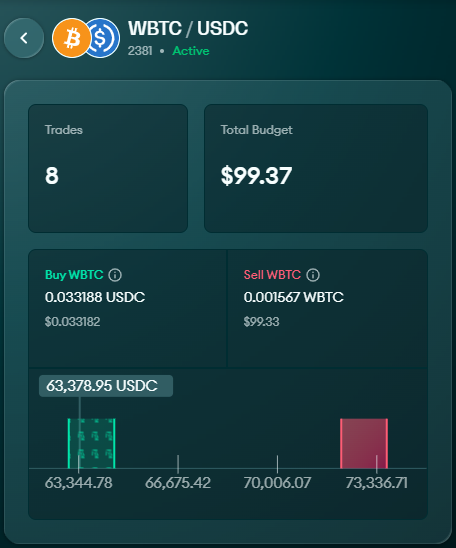The image size is (456, 548).
Task: Click the 73,336.71 axis label
Action: point(377,483)
